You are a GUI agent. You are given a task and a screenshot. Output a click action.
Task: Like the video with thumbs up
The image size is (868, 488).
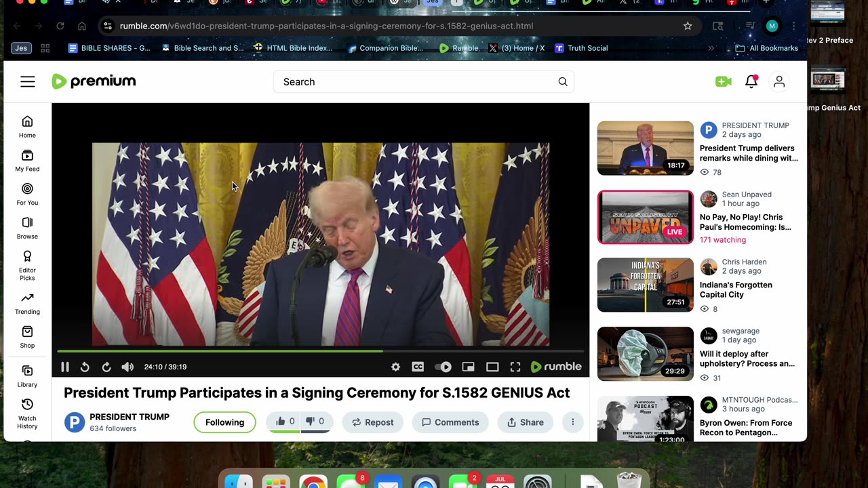(285, 422)
